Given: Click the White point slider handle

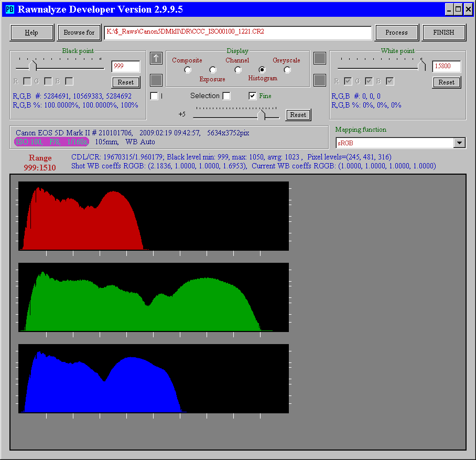Looking at the screenshot, I should point(422,65).
